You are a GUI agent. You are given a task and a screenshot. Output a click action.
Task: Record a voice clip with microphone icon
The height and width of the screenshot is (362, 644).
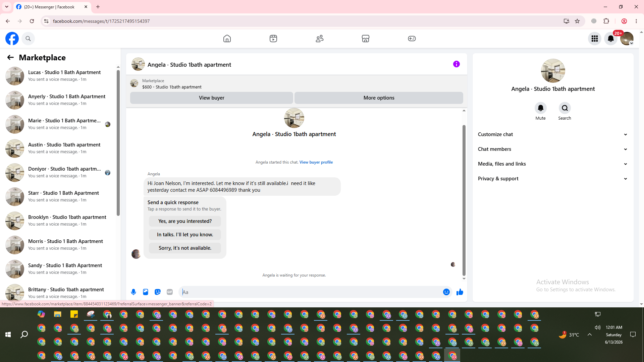[x=133, y=292]
